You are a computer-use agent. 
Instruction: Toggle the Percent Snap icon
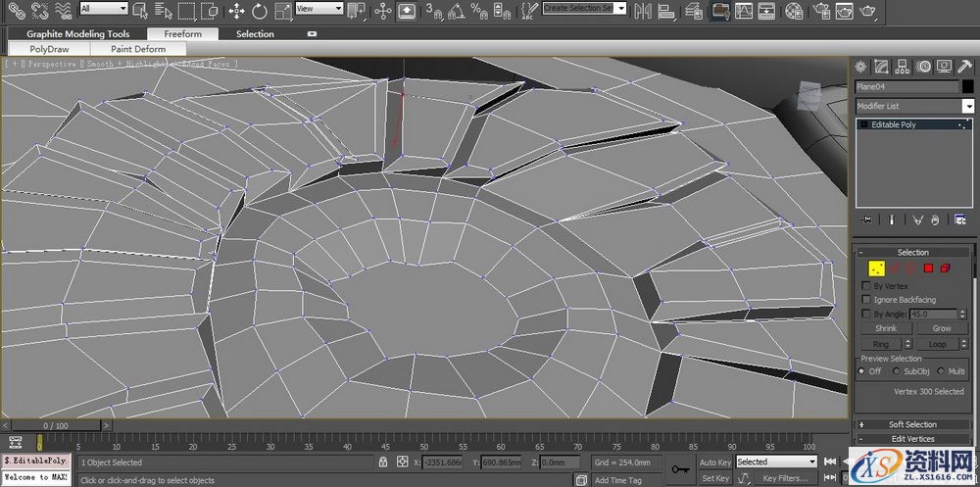point(479,10)
